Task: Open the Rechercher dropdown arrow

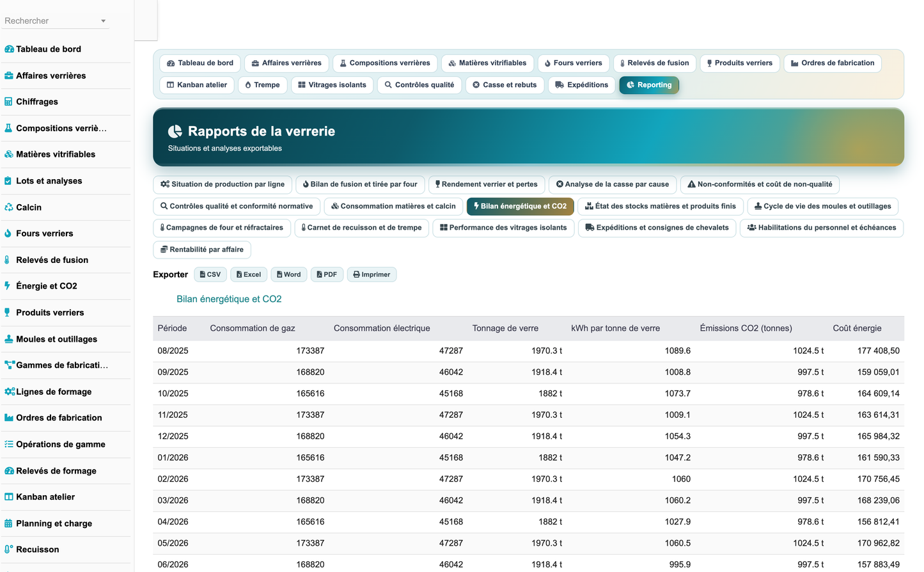Action: tap(103, 21)
